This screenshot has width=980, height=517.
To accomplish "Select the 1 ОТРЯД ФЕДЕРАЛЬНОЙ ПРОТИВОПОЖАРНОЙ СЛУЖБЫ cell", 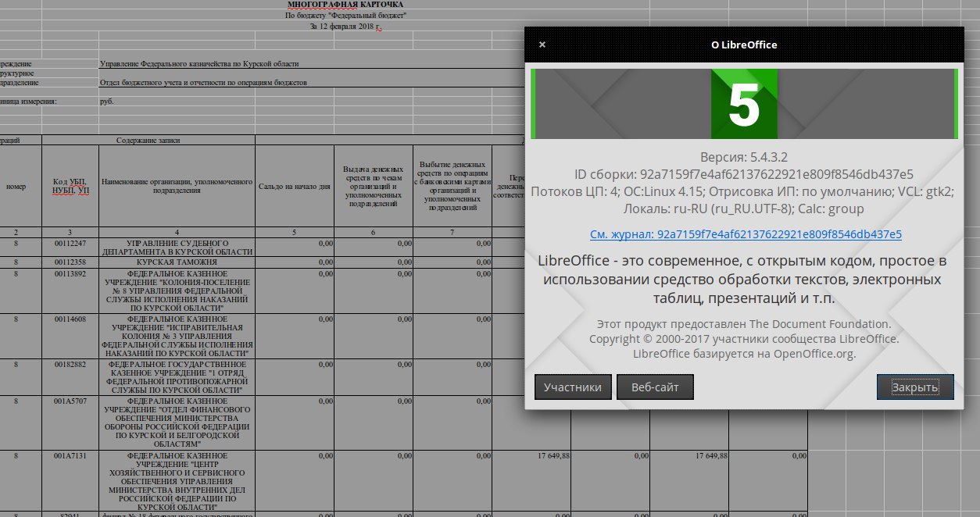I will (177, 377).
